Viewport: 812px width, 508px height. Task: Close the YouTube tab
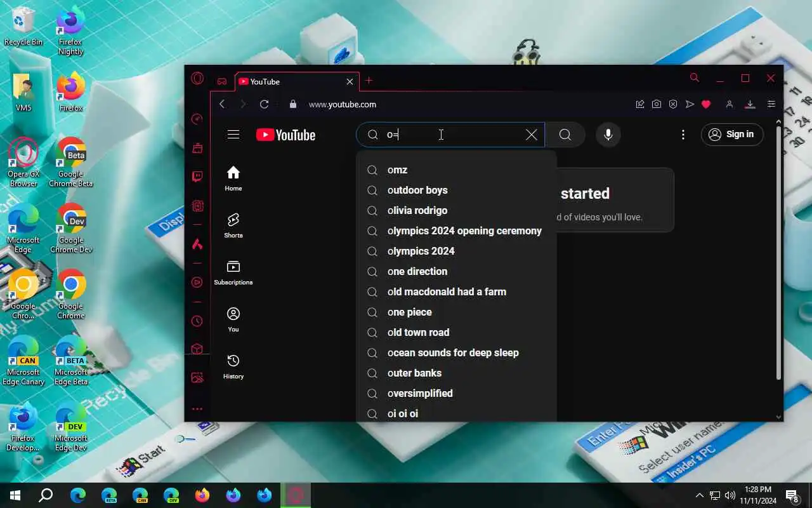tap(350, 81)
